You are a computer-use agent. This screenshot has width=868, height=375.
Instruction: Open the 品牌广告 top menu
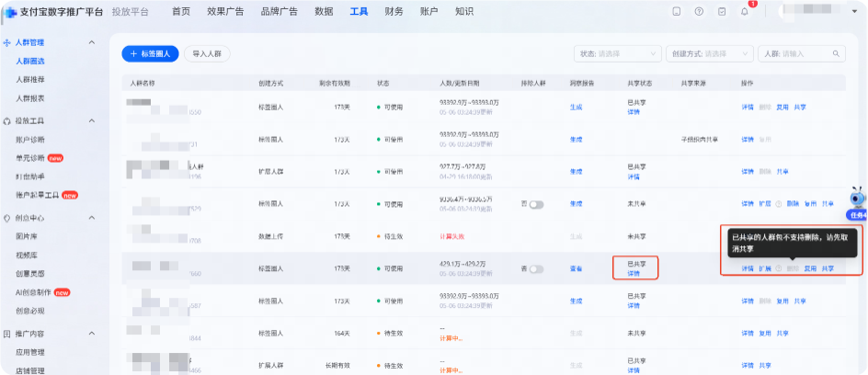pos(279,12)
